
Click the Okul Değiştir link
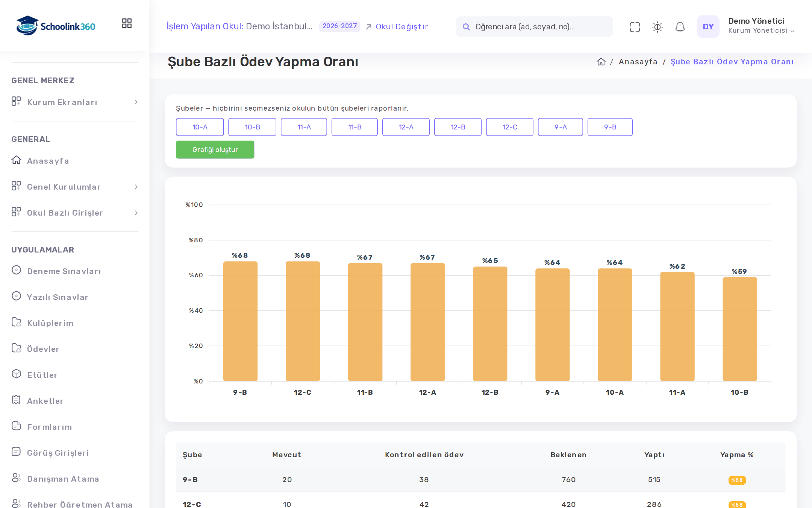click(x=397, y=27)
